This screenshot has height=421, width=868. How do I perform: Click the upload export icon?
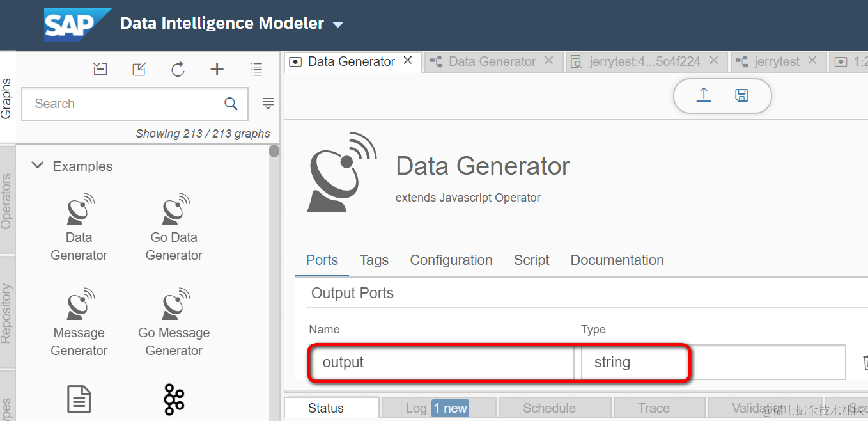coord(704,95)
